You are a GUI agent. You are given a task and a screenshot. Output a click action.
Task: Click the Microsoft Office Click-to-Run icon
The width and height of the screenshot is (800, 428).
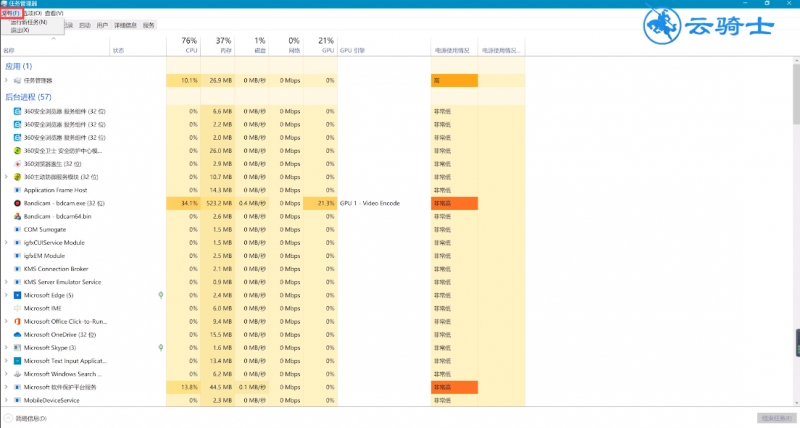click(17, 322)
